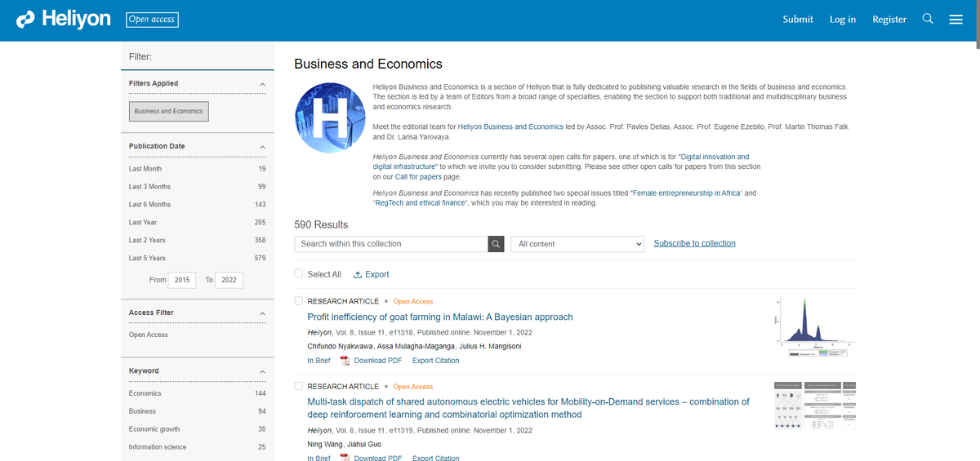
Task: Open Multi-task dispatch autonomous vehicles article
Action: (528, 408)
